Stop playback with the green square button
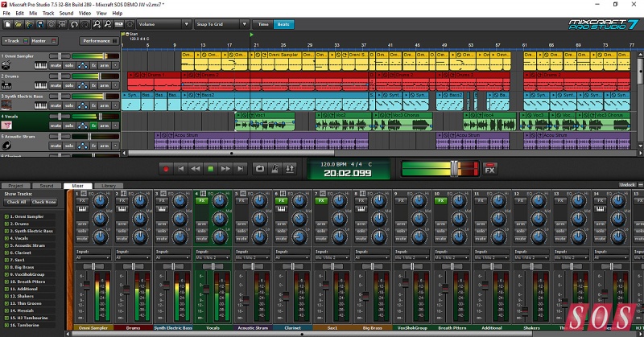The width and height of the screenshot is (644, 337). pos(210,169)
